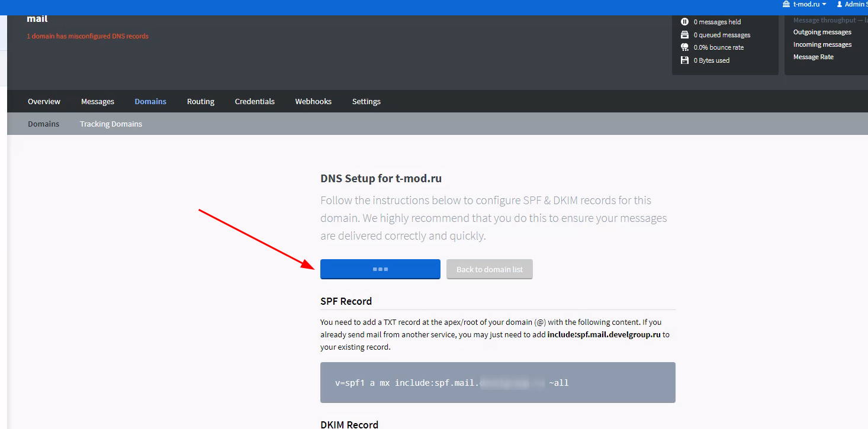
Task: Toggle the Outgoing messages chart series
Action: pyautogui.click(x=822, y=32)
